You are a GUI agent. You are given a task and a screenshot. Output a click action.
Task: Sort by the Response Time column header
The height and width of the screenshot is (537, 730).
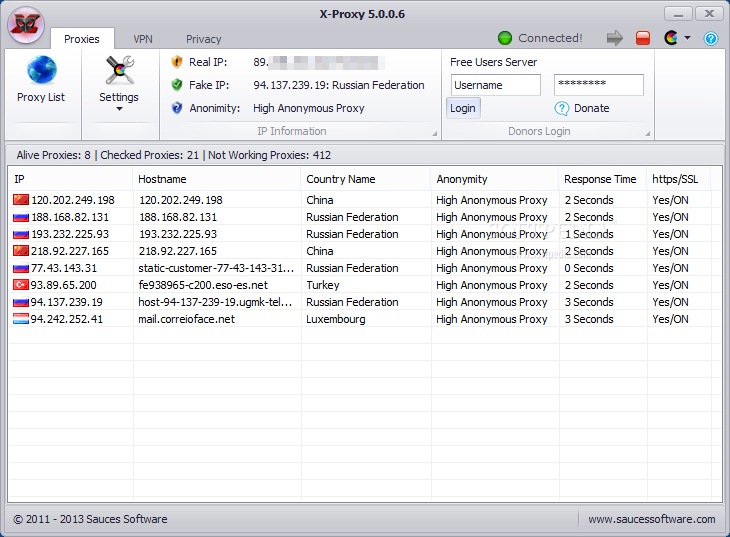click(603, 179)
